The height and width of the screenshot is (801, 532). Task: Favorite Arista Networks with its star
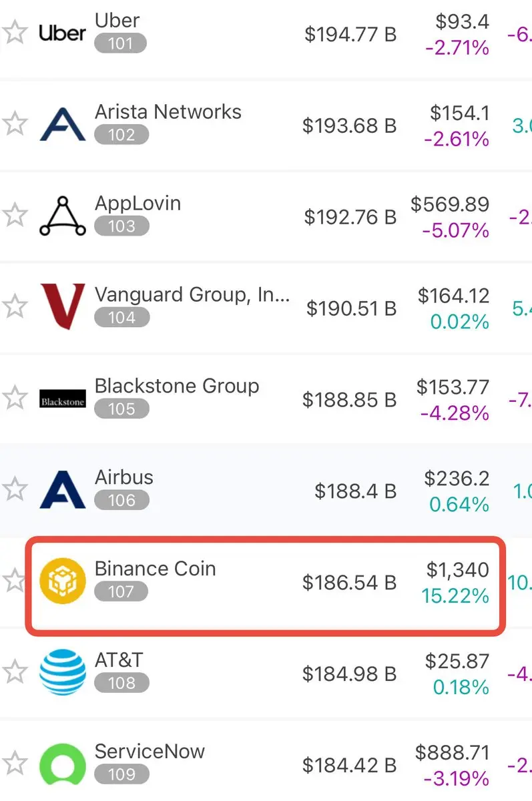tap(15, 124)
